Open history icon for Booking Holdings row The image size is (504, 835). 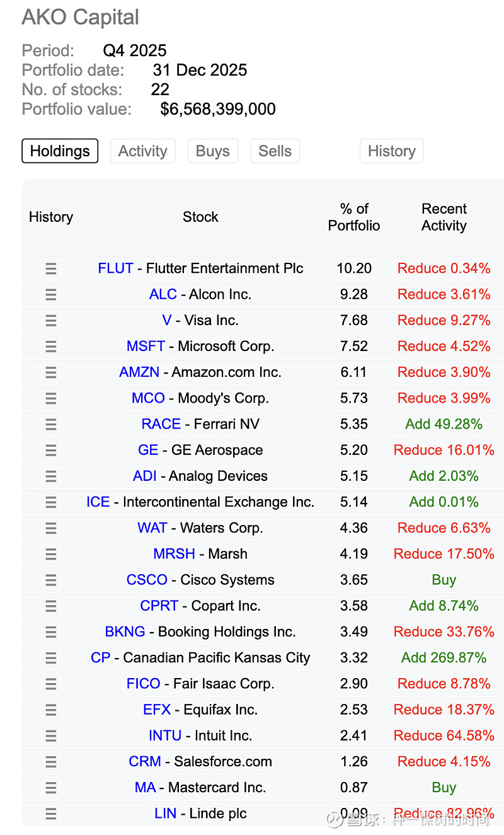coord(51,632)
